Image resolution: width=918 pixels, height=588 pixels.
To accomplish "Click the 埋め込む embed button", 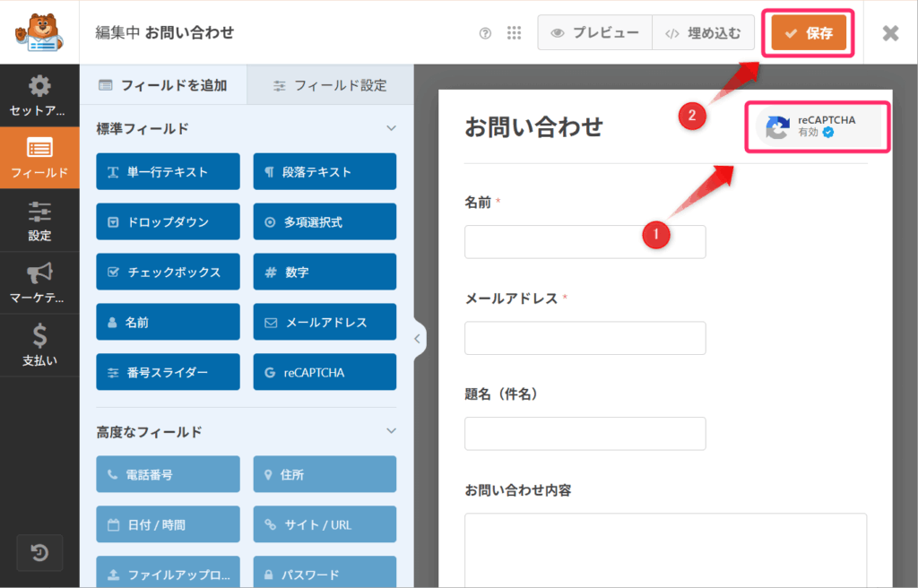I will tap(703, 33).
